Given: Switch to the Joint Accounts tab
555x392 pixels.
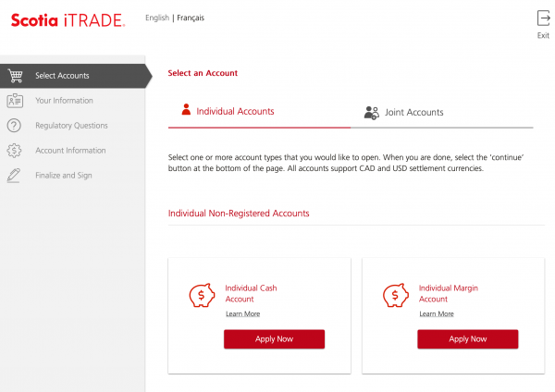Looking at the screenshot, I should 413,113.
